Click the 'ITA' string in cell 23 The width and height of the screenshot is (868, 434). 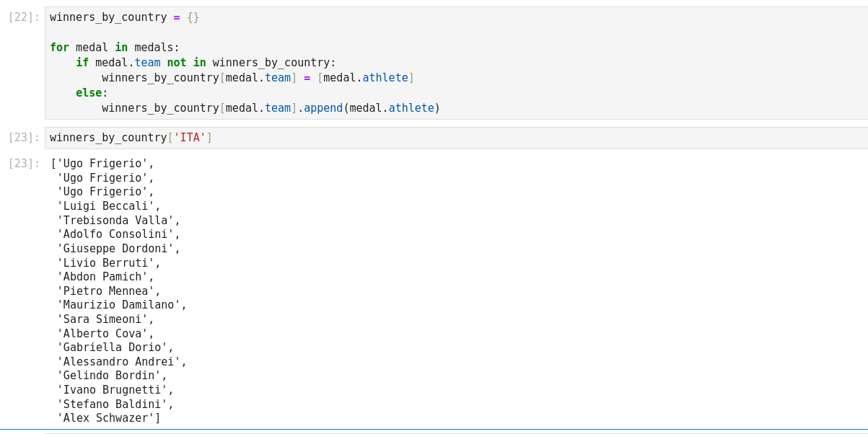[190, 138]
